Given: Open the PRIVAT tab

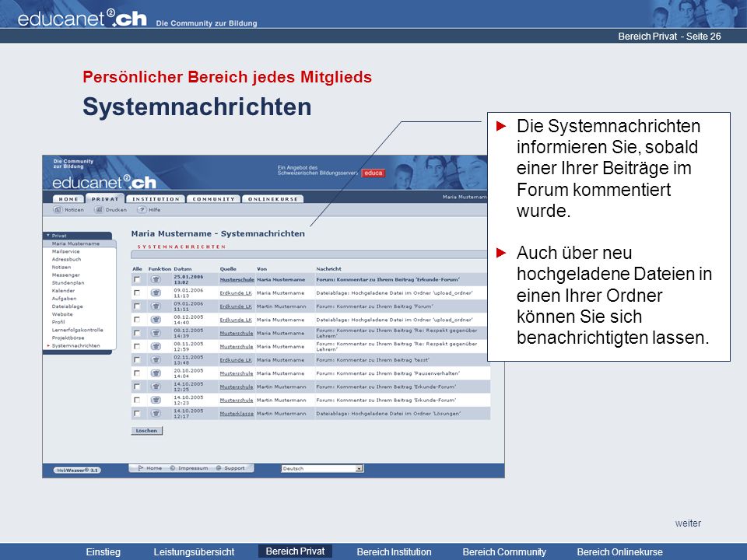Looking at the screenshot, I should point(105,199).
